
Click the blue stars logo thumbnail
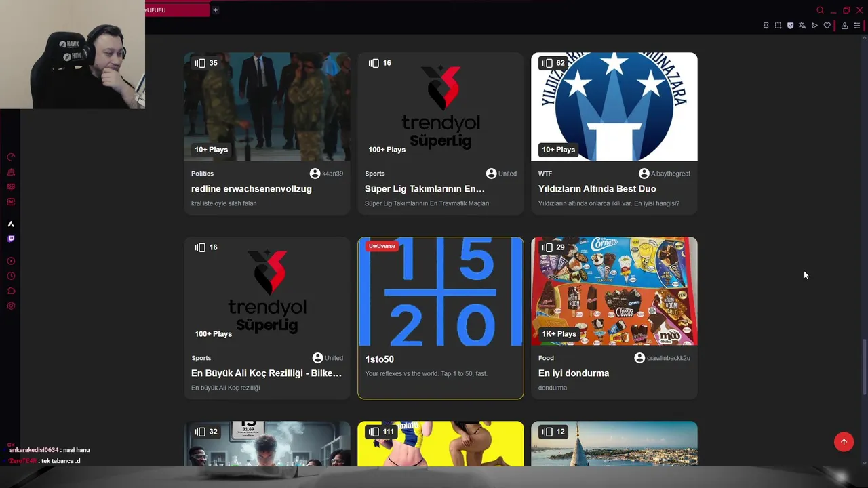614,106
